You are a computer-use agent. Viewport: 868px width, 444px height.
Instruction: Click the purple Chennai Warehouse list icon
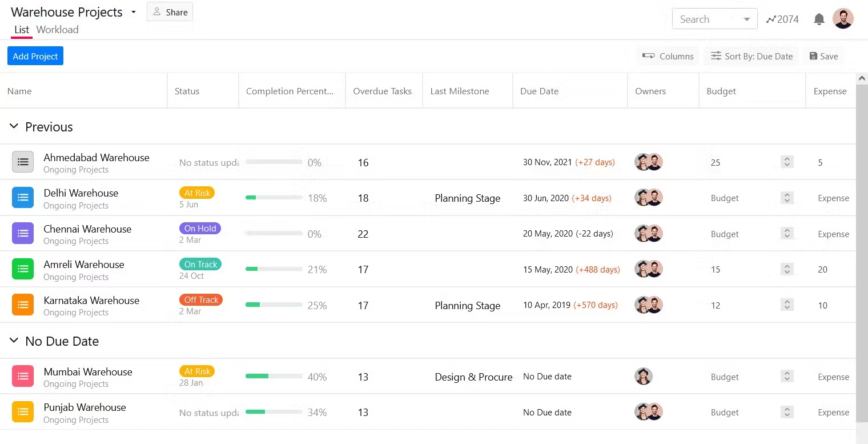[x=23, y=233]
